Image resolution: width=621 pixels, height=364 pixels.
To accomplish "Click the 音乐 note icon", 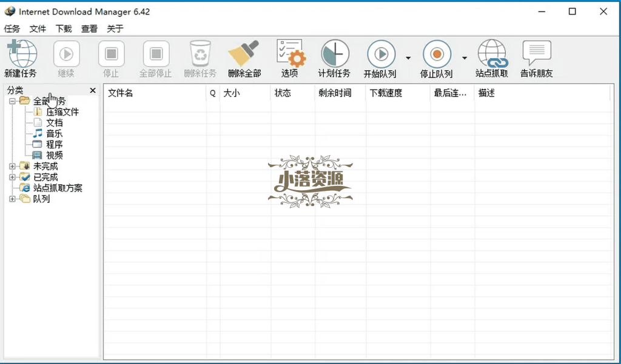I will 38,133.
